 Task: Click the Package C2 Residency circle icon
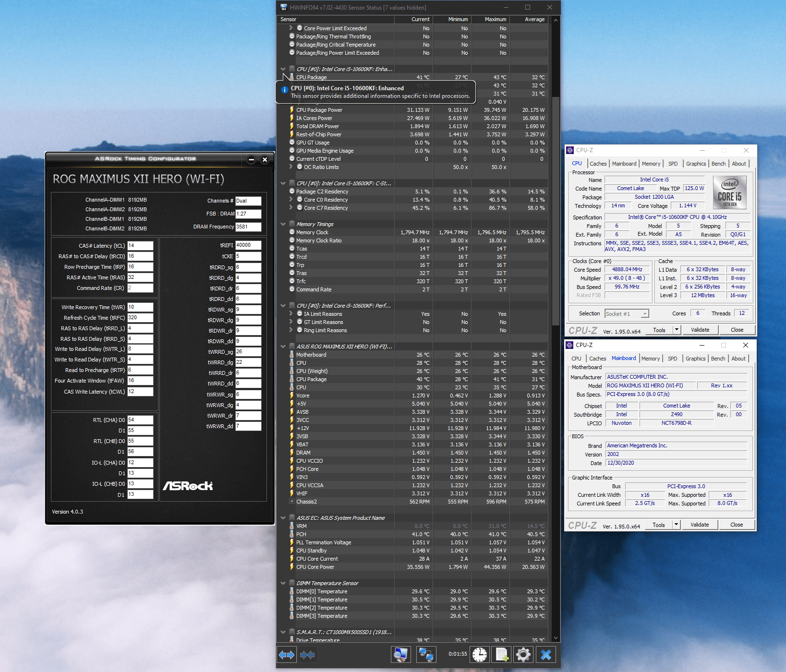[x=291, y=192]
